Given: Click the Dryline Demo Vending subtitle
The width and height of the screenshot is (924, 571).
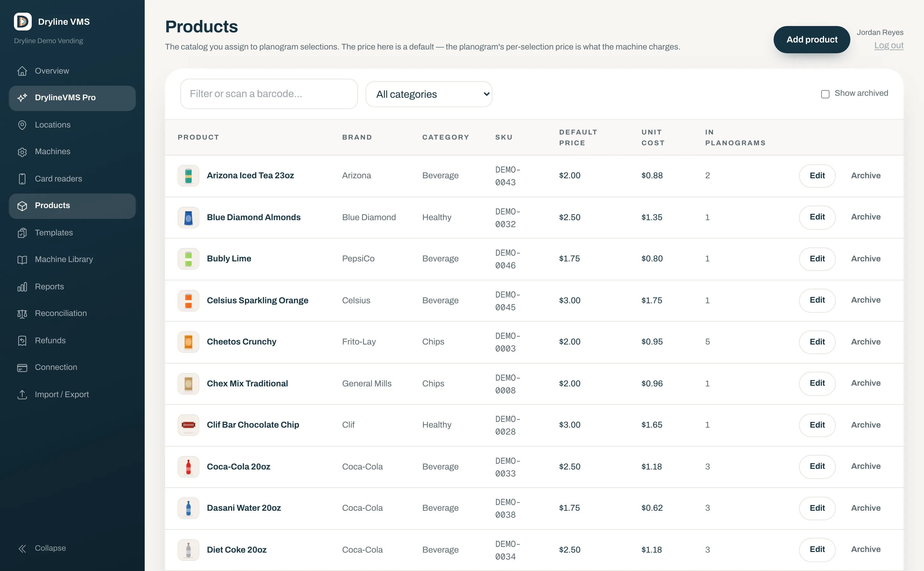Looking at the screenshot, I should 48,41.
